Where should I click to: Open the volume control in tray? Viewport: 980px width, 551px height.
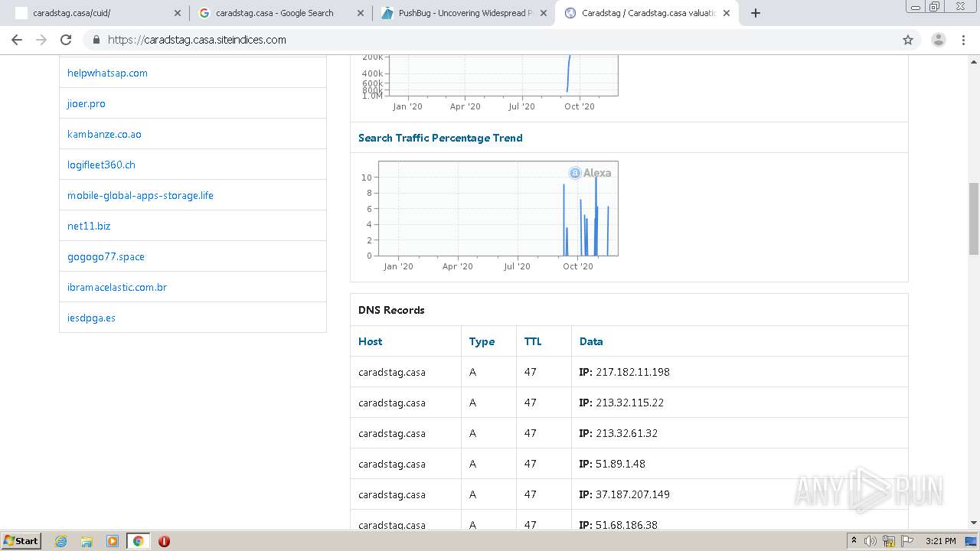[x=871, y=540]
